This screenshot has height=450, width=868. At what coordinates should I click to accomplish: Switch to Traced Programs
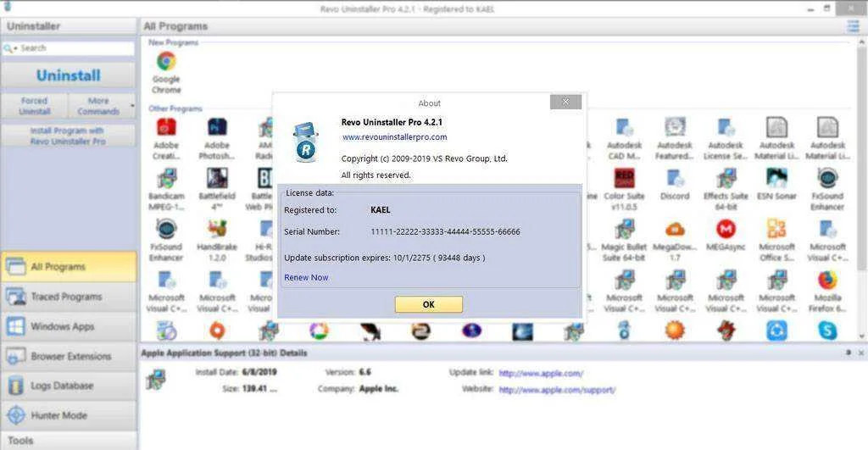coord(69,297)
